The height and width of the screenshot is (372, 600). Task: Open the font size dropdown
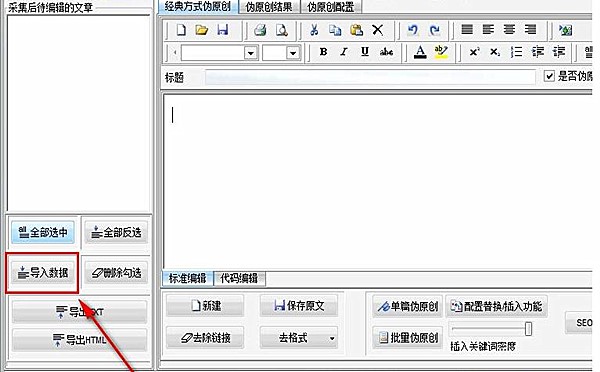(x=293, y=53)
